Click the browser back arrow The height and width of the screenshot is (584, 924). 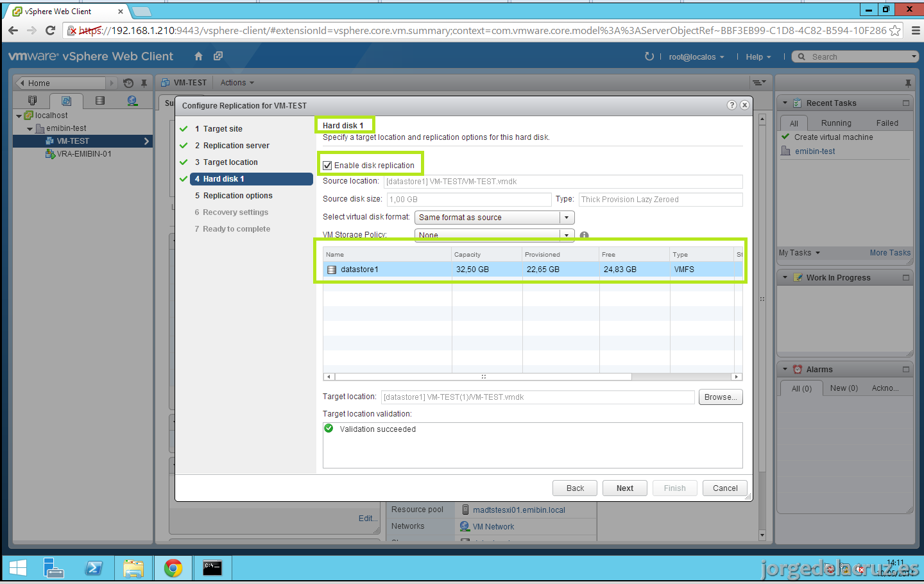pos(13,30)
